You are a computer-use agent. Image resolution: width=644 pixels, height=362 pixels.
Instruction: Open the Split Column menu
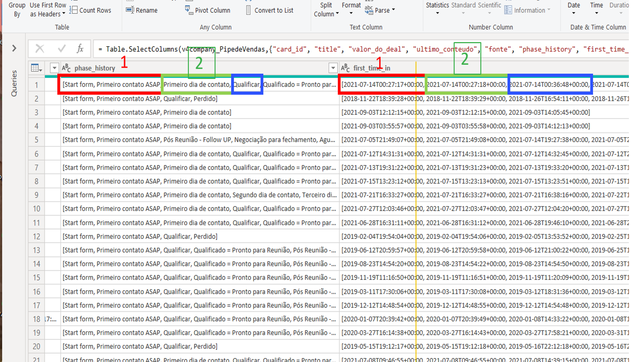tap(326, 9)
